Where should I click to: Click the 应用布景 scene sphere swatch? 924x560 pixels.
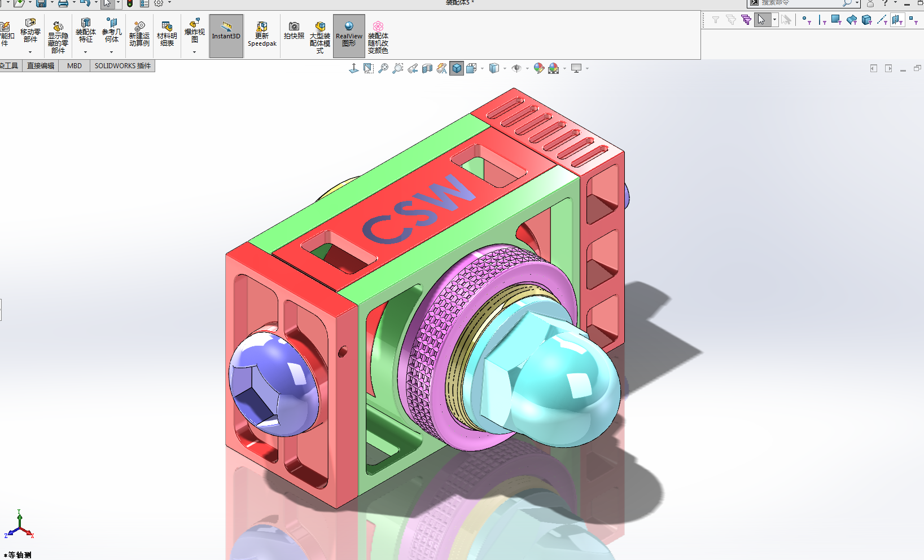click(x=554, y=68)
